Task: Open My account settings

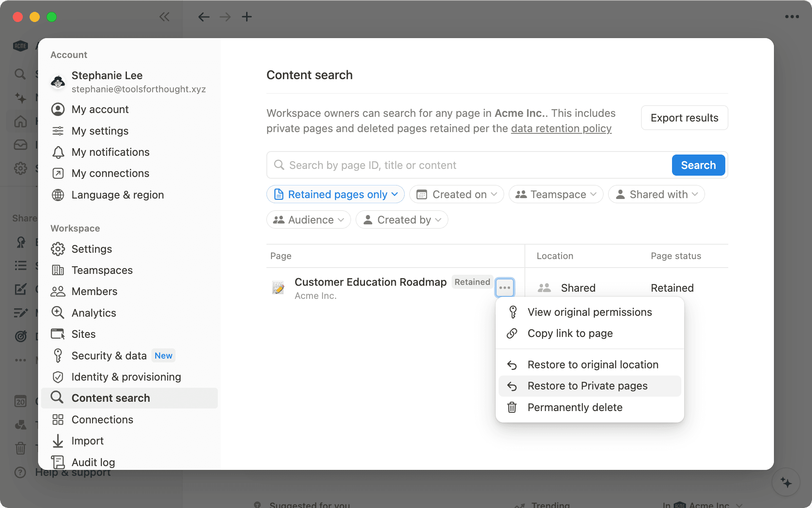Action: (x=100, y=109)
